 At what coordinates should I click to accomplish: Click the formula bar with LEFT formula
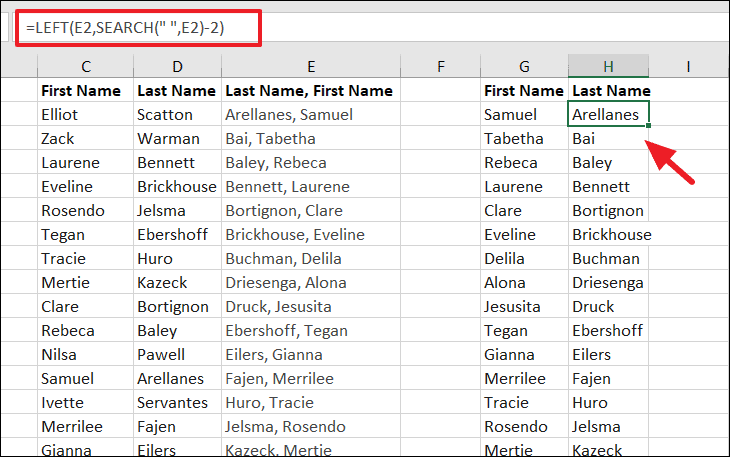pos(130,27)
